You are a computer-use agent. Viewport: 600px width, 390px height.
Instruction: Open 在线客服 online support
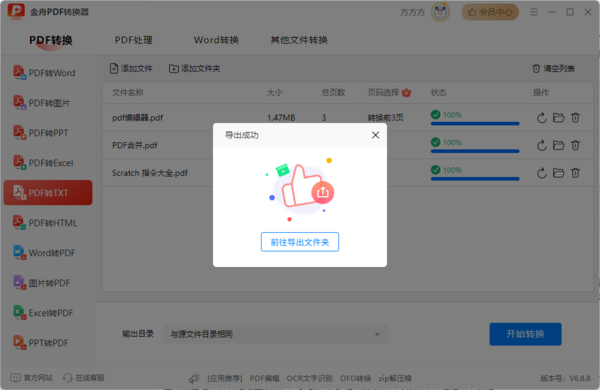(84, 378)
